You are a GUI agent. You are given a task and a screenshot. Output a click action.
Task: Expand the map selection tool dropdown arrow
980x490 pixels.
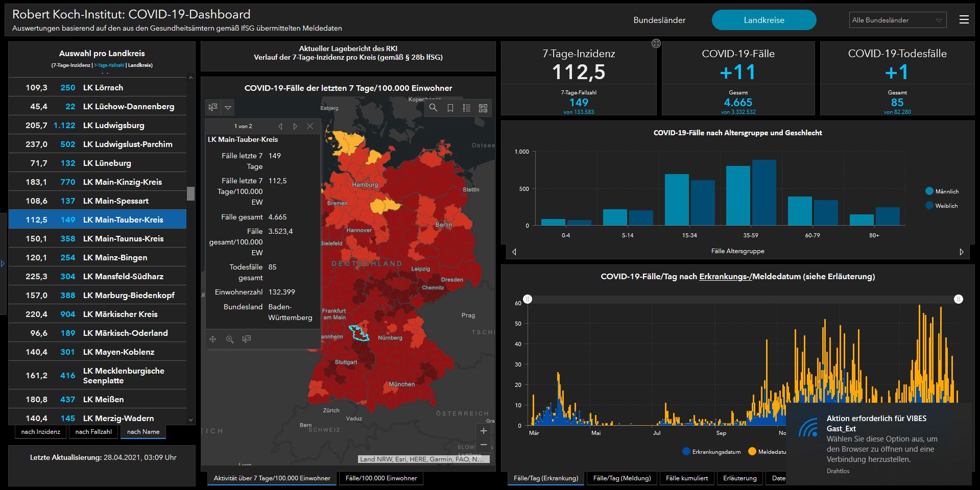pos(228,108)
